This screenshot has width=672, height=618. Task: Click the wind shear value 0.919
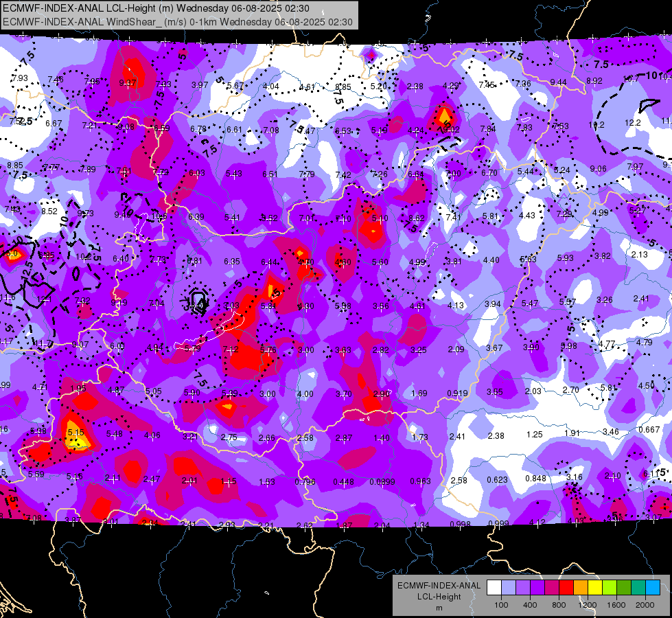[457, 393]
